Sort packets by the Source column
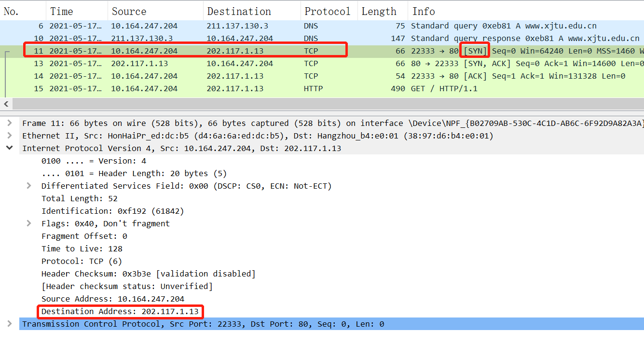The width and height of the screenshot is (644, 345). [129, 11]
